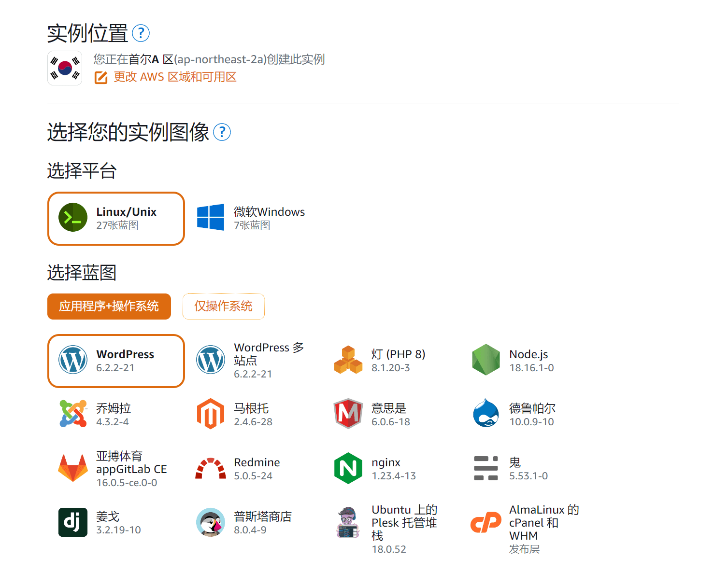
Task: Click the Korean flag region thumbnail
Action: 65,68
